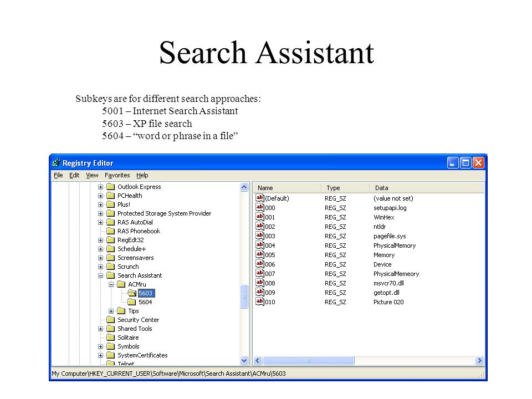Click the PCHealth folder icon
The image size is (532, 399).
click(111, 196)
